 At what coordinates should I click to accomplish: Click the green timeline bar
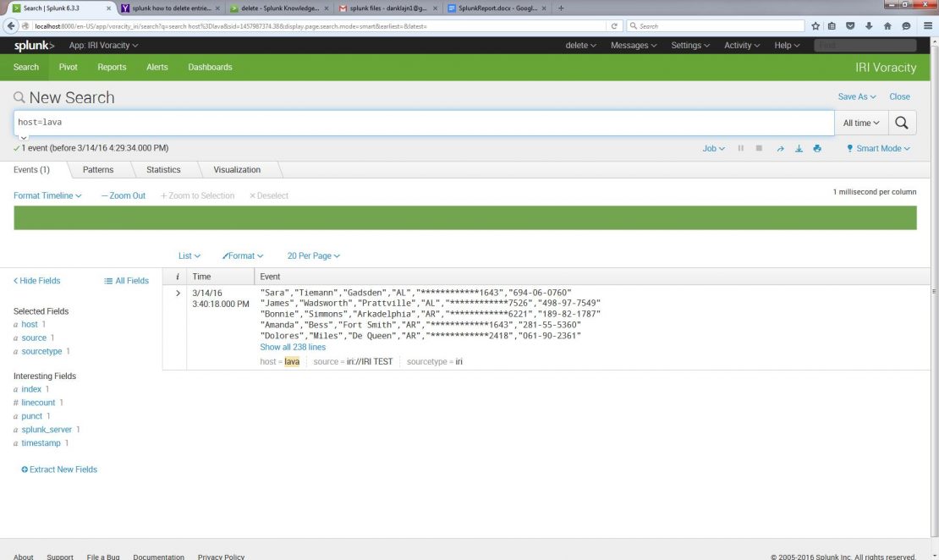(x=465, y=218)
